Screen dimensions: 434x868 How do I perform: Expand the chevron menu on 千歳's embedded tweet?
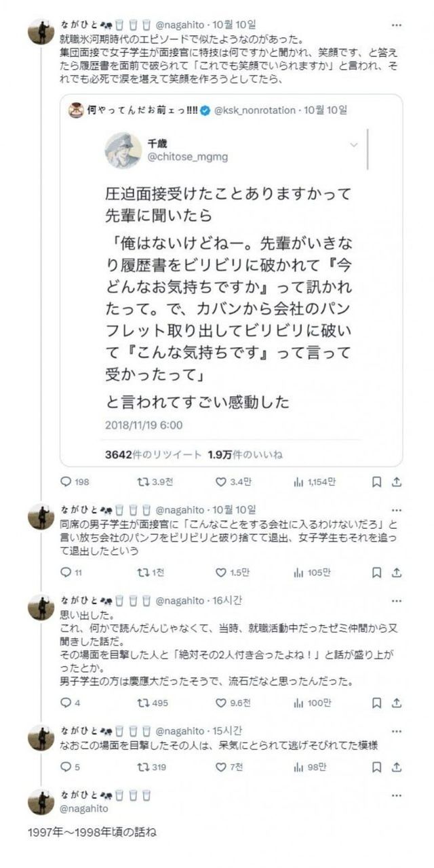click(x=353, y=144)
